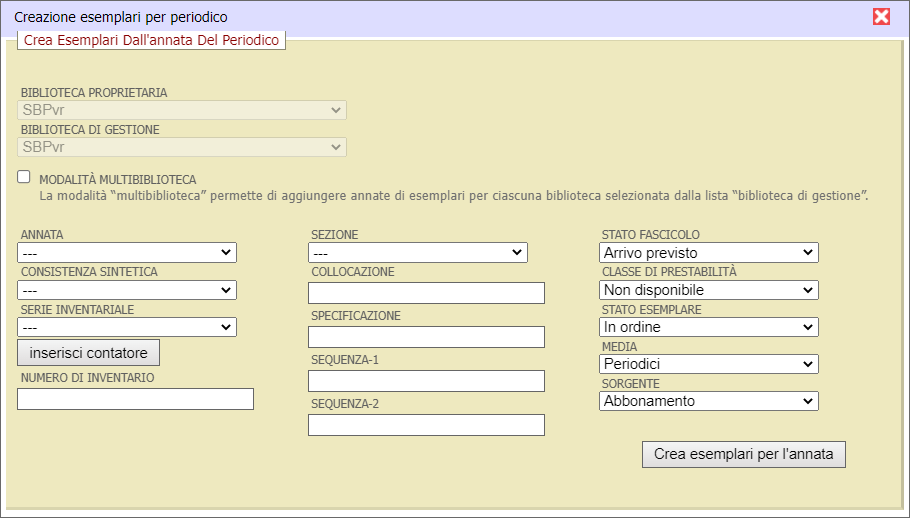This screenshot has height=518, width=910.
Task: Expand the Consistenza Sintetica dropdown
Action: pyautogui.click(x=127, y=290)
